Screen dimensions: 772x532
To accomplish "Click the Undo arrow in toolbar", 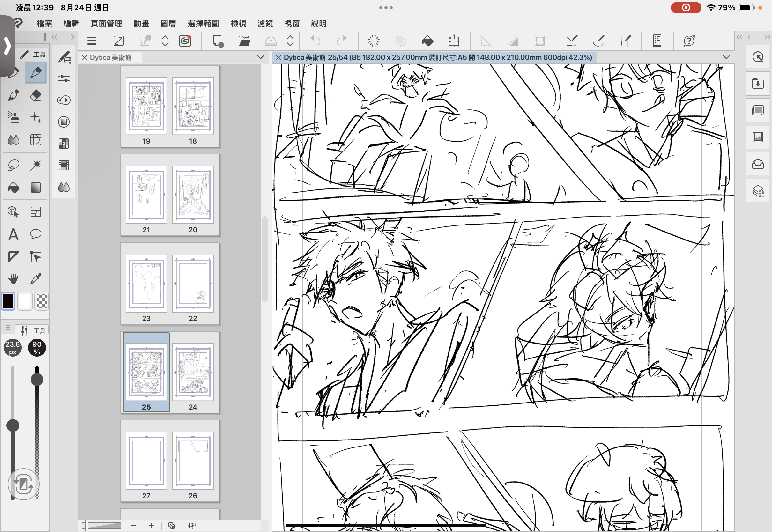I will point(315,41).
